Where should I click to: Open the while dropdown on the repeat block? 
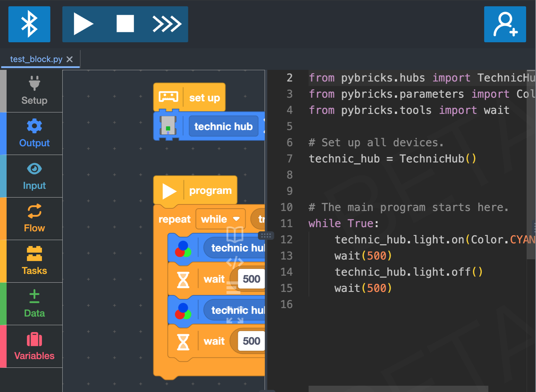(220, 219)
